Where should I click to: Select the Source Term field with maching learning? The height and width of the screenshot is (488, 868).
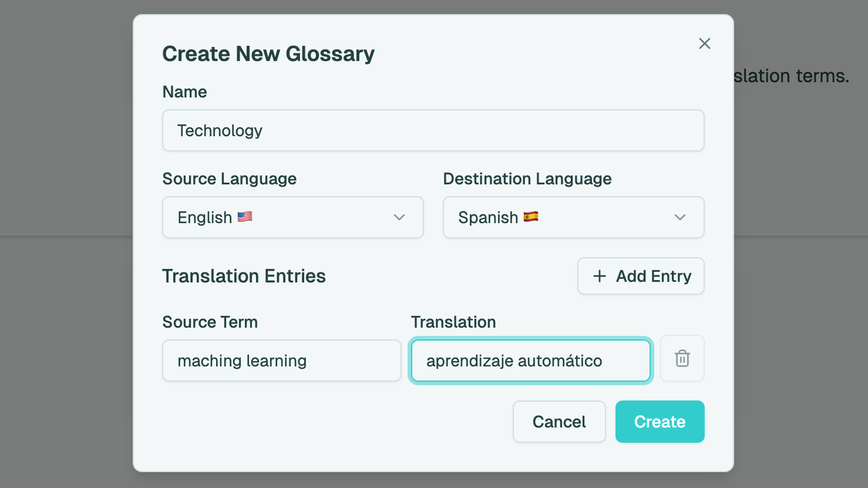pos(281,361)
